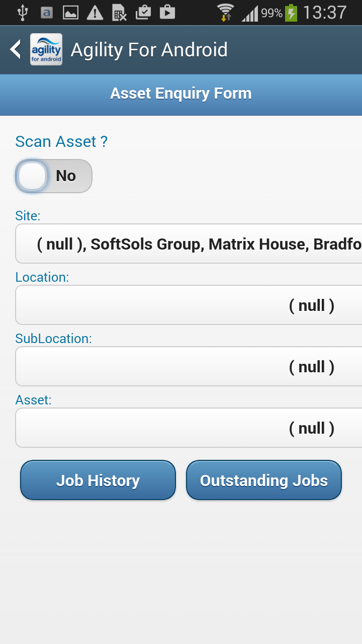The image size is (362, 644).
Task: Toggle the Scan Asset switch
Action: pos(54,176)
